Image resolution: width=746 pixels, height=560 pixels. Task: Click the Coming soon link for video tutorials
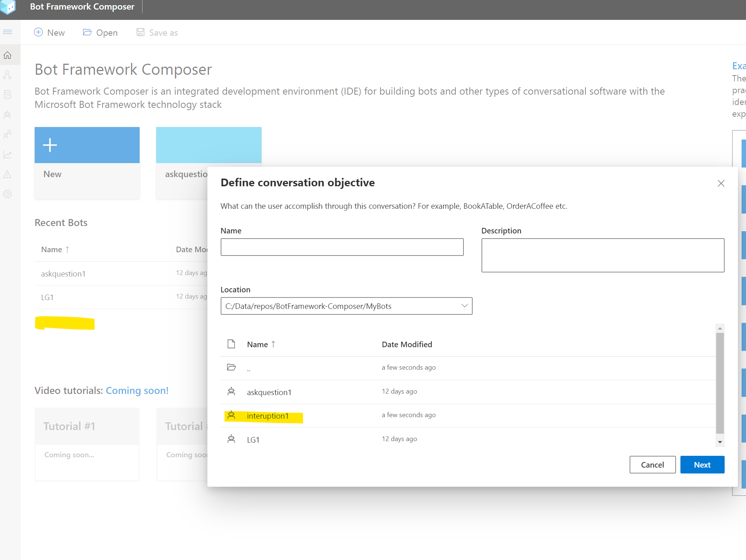coord(137,390)
